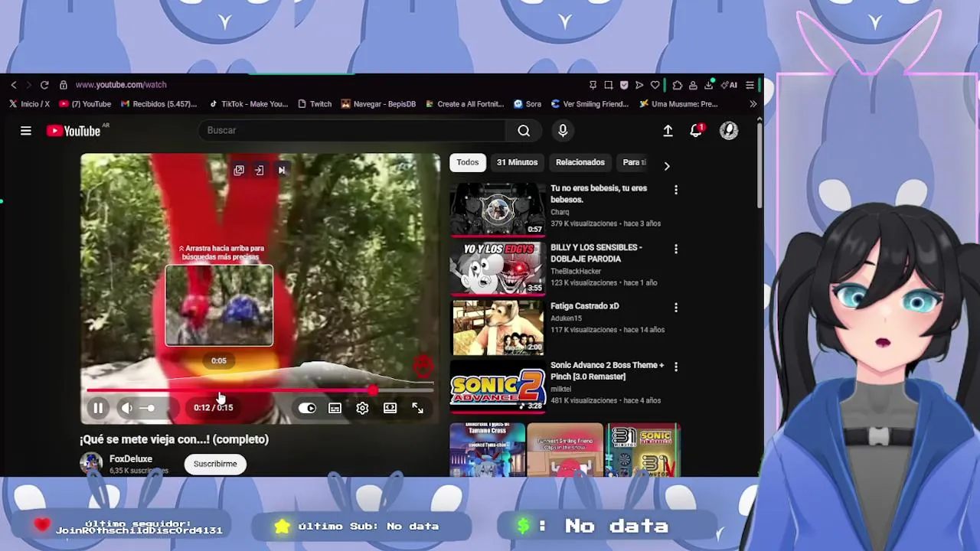Go back with the browser back arrow
This screenshot has height=551, width=980.
(x=13, y=85)
